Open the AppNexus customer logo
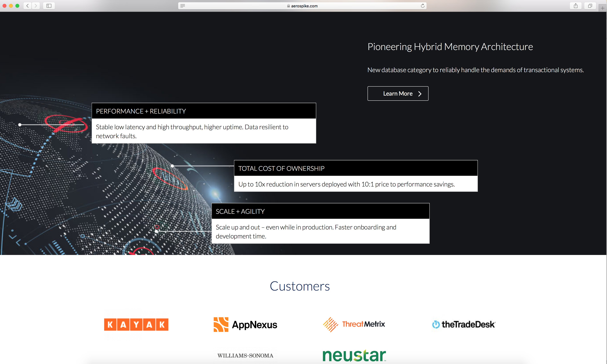607x364 pixels. 245,324
